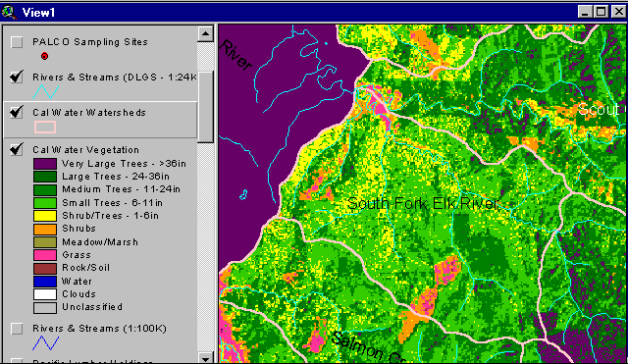Click the legend scrollbar thumb
The width and height of the screenshot is (628, 364).
pos(206,107)
